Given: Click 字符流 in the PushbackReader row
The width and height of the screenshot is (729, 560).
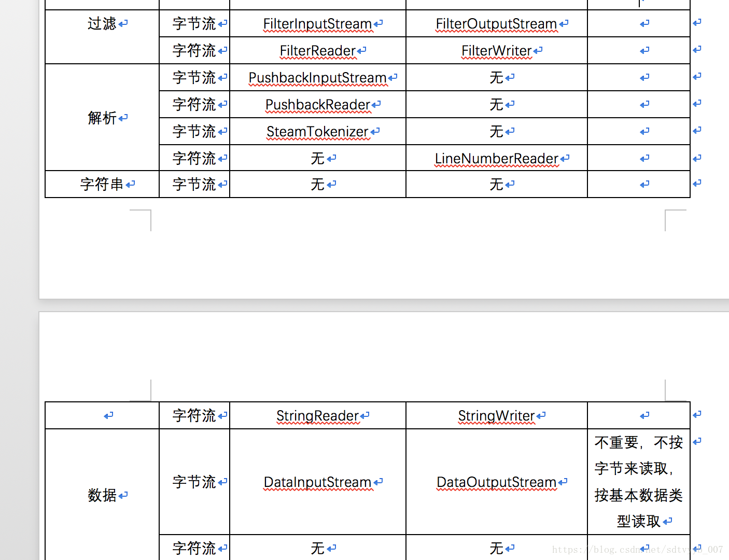Looking at the screenshot, I should [x=194, y=104].
